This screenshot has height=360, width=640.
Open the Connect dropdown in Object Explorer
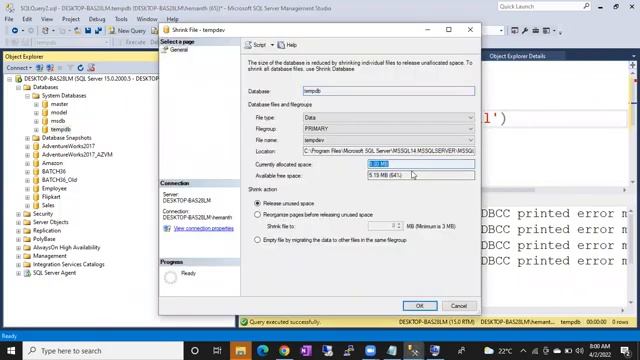19,68
